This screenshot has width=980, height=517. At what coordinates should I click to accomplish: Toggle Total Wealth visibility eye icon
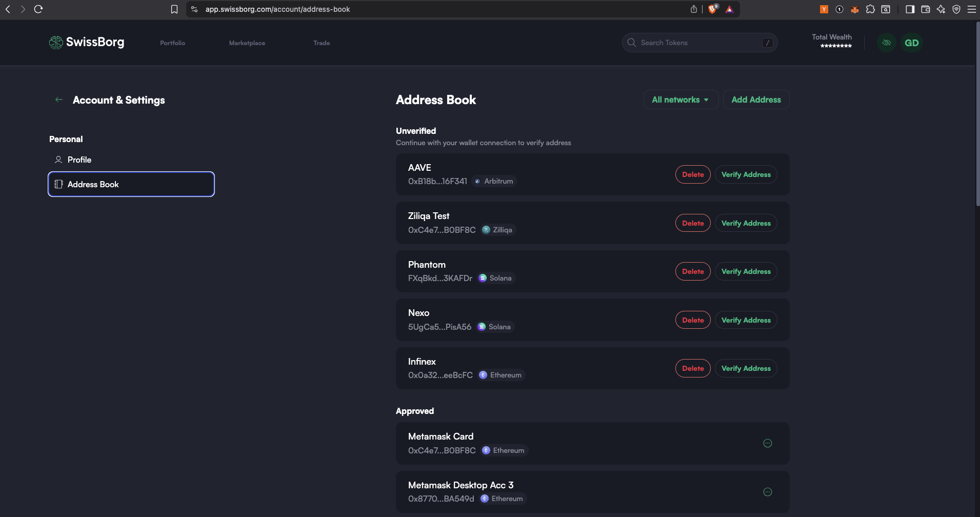pyautogui.click(x=887, y=43)
